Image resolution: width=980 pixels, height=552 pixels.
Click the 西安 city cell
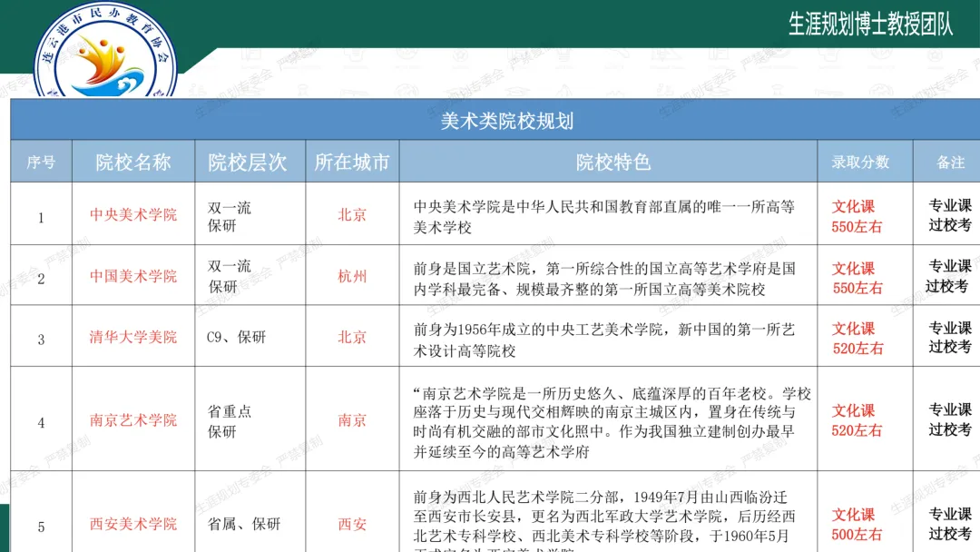tap(352, 524)
